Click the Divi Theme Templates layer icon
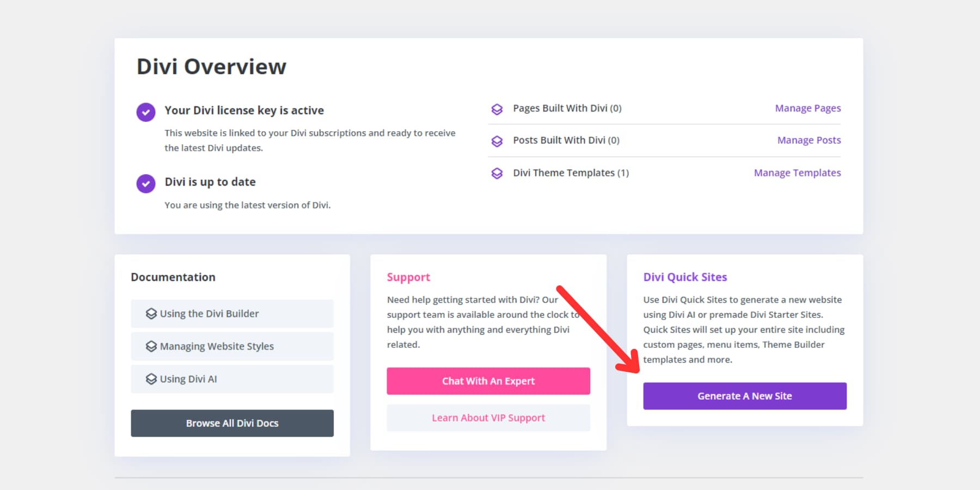The height and width of the screenshot is (490, 980). pos(497,173)
